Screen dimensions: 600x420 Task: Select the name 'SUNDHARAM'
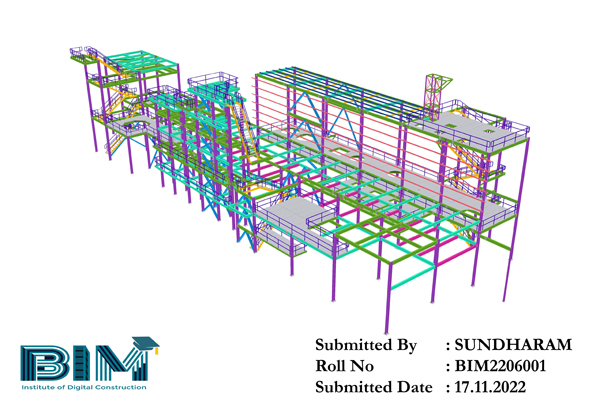[513, 345]
